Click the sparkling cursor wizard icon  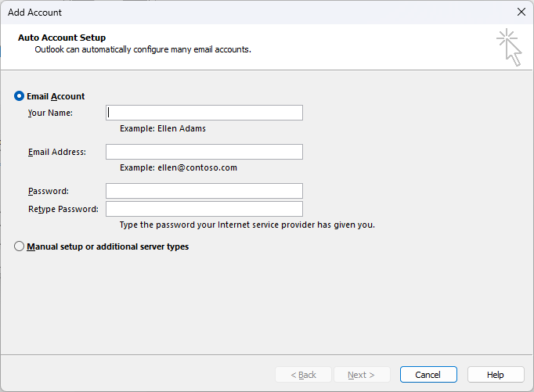[x=509, y=47]
